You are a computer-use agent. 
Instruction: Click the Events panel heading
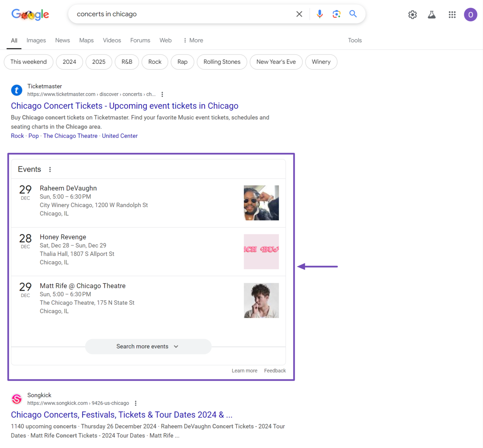(29, 170)
